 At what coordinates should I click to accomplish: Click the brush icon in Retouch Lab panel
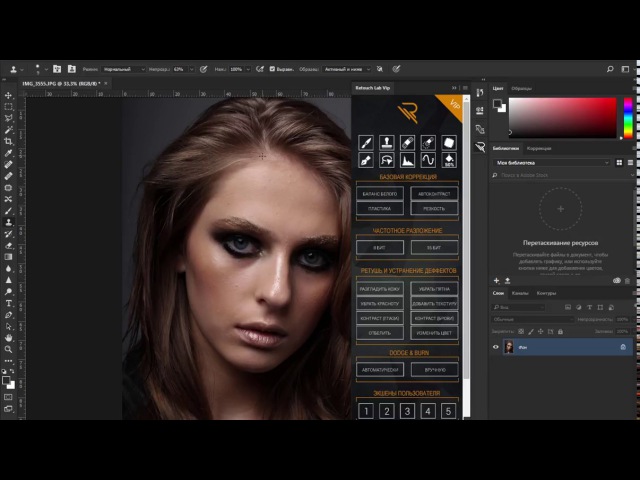click(x=366, y=143)
